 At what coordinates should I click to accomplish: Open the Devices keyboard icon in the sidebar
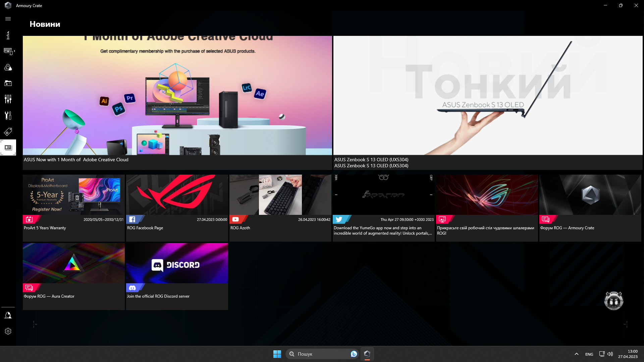click(8, 51)
